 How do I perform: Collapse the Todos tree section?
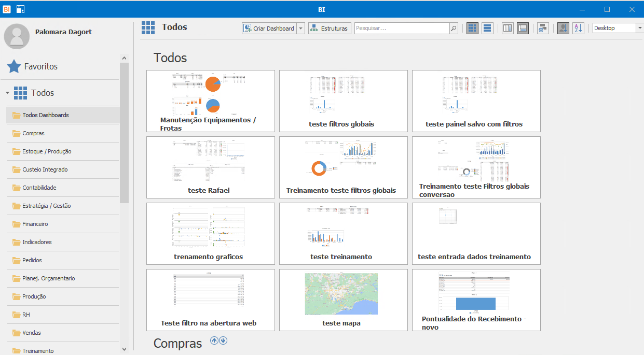pyautogui.click(x=7, y=93)
